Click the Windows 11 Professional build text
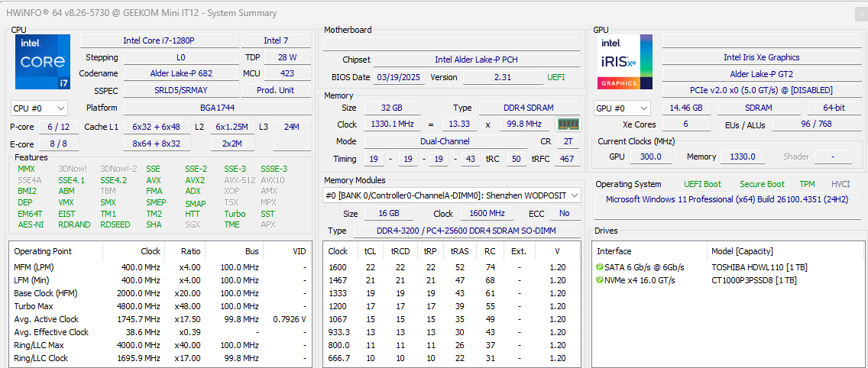The image size is (868, 368). pyautogui.click(x=727, y=199)
